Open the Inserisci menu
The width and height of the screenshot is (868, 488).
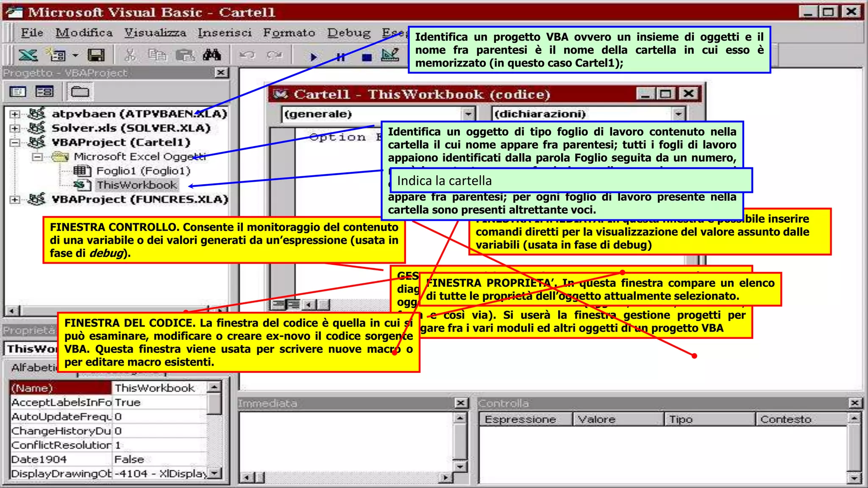click(x=225, y=33)
